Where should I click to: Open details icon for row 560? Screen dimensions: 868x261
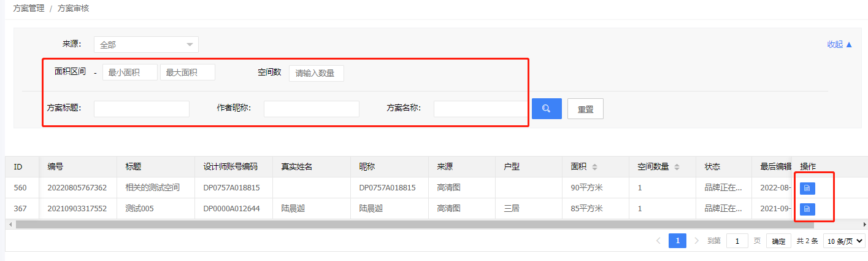pos(807,188)
